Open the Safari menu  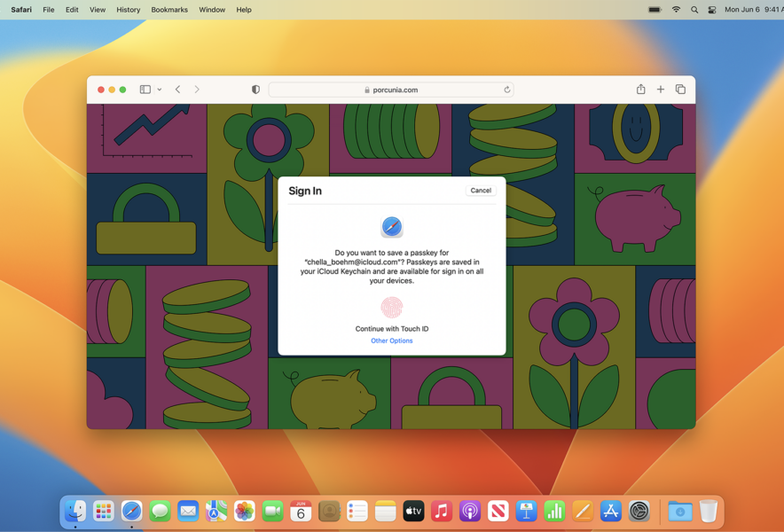coord(21,10)
